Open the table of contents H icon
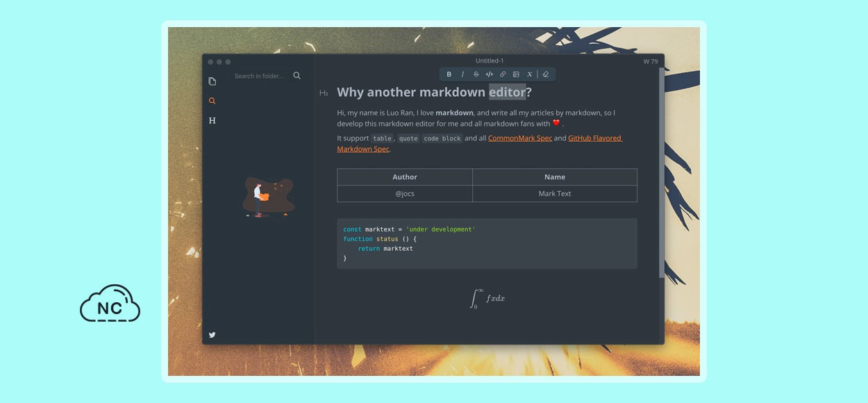The image size is (868, 403). pos(212,121)
